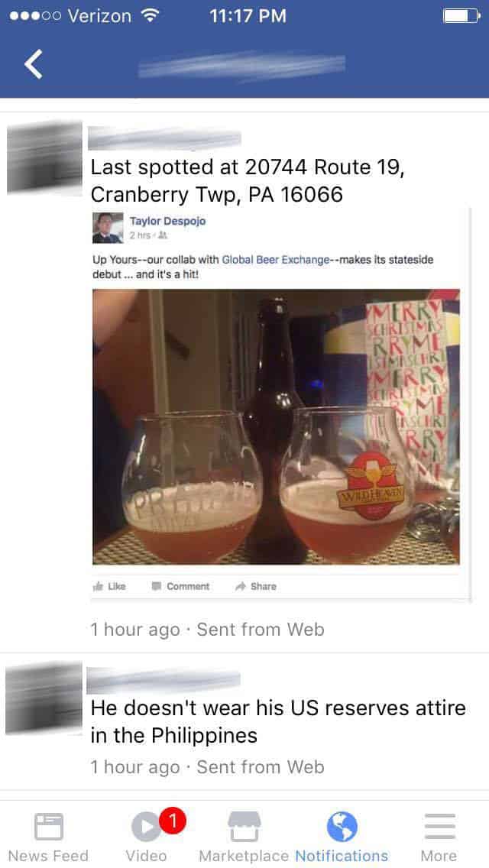Open the Marketplace storefront icon
The height and width of the screenshot is (868, 489).
pos(244,827)
